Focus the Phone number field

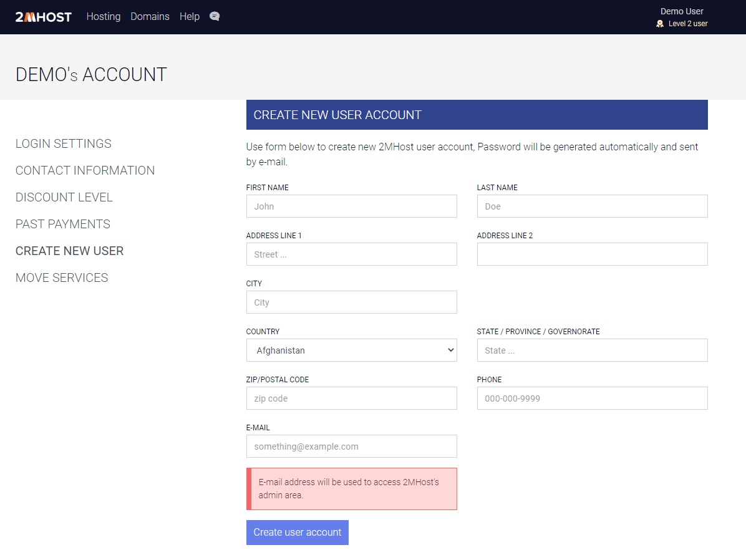pyautogui.click(x=592, y=398)
